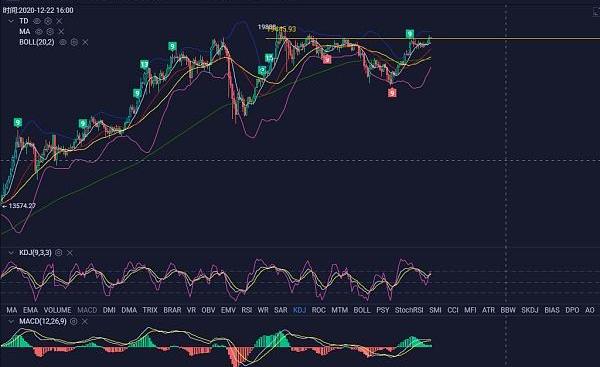Image resolution: width=600 pixels, height=367 pixels.
Task: Choose the BOLL indicator in the bottom list
Action: 362,310
